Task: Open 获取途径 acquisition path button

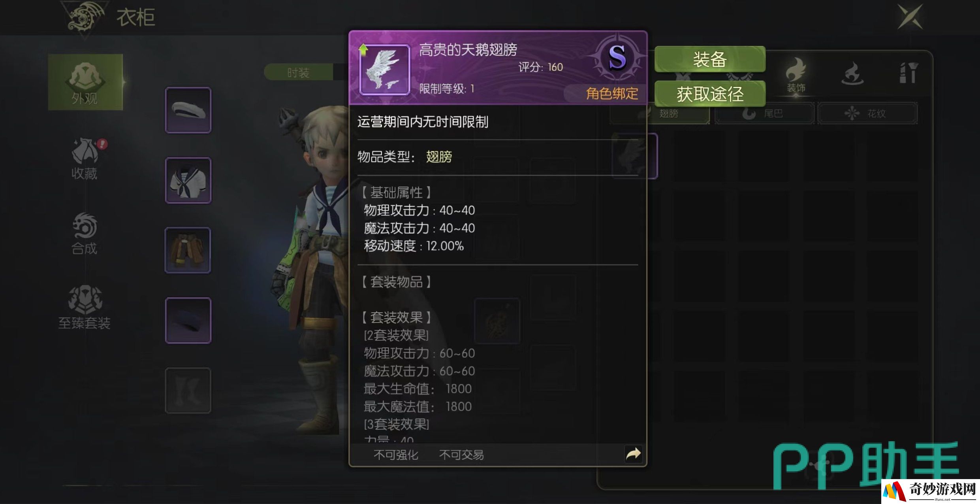Action: point(710,94)
